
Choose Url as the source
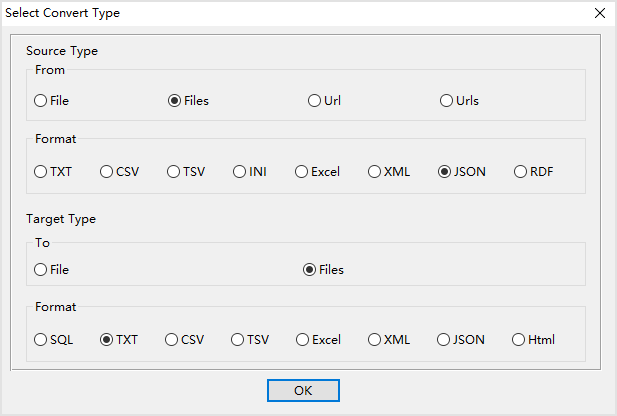(315, 101)
